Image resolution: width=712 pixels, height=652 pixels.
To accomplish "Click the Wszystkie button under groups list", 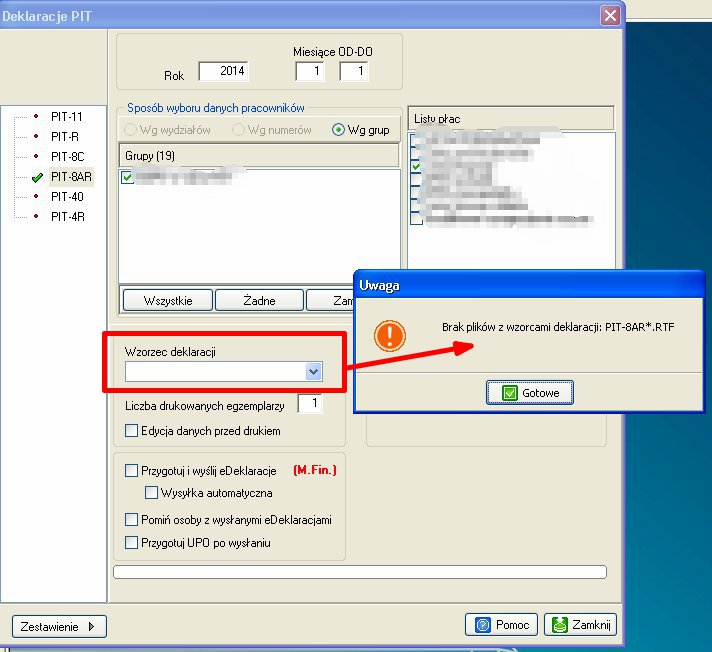I will click(x=167, y=300).
